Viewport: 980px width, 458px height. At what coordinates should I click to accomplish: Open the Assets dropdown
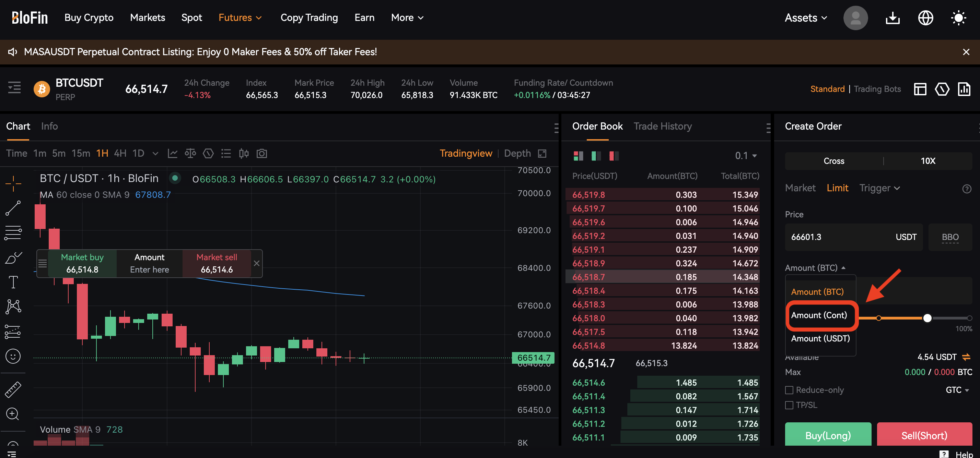click(805, 17)
